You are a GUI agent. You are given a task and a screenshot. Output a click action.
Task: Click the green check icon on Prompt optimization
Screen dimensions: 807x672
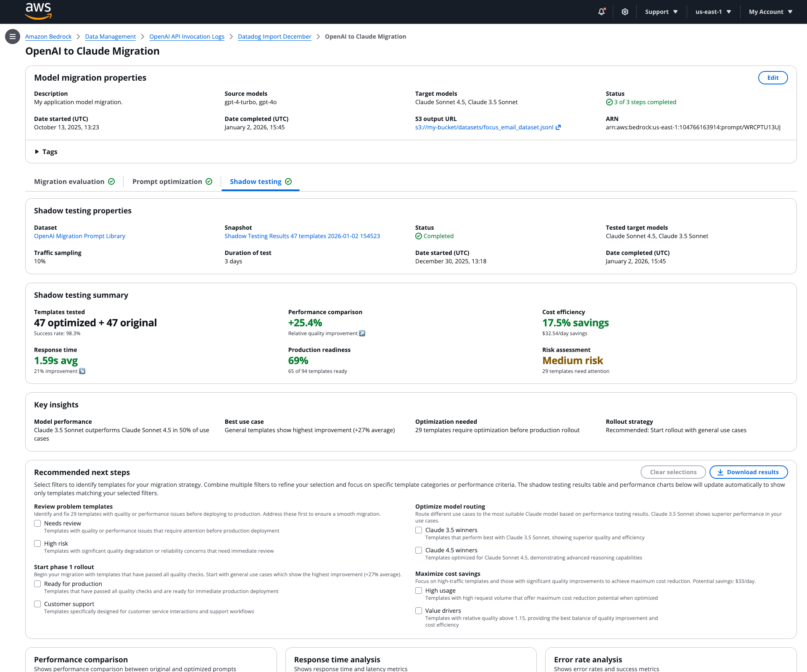tap(209, 181)
